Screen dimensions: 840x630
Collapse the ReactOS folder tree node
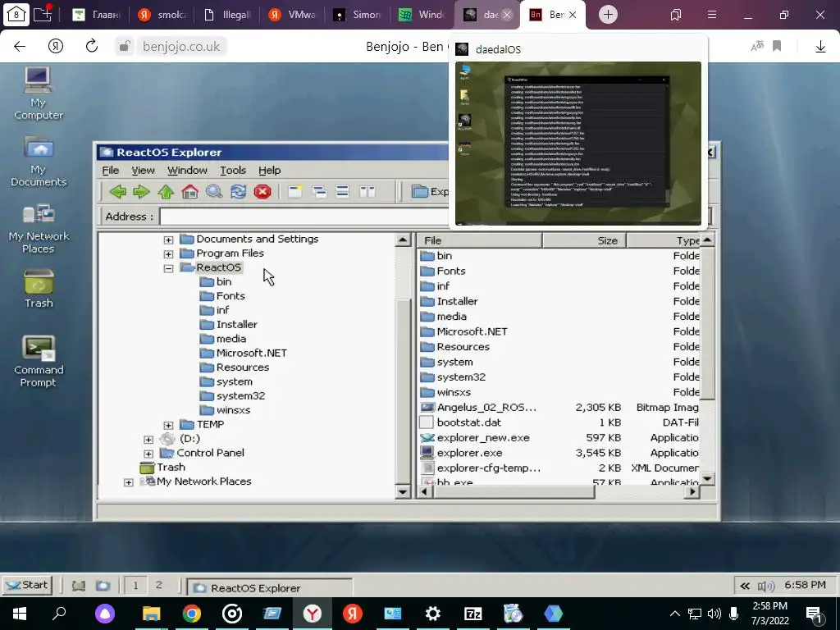168,268
